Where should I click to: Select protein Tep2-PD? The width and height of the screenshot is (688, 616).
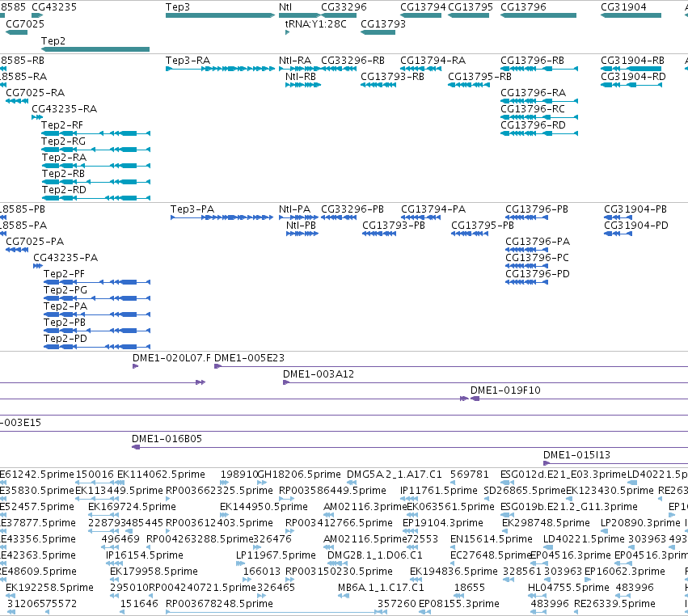(x=97, y=347)
